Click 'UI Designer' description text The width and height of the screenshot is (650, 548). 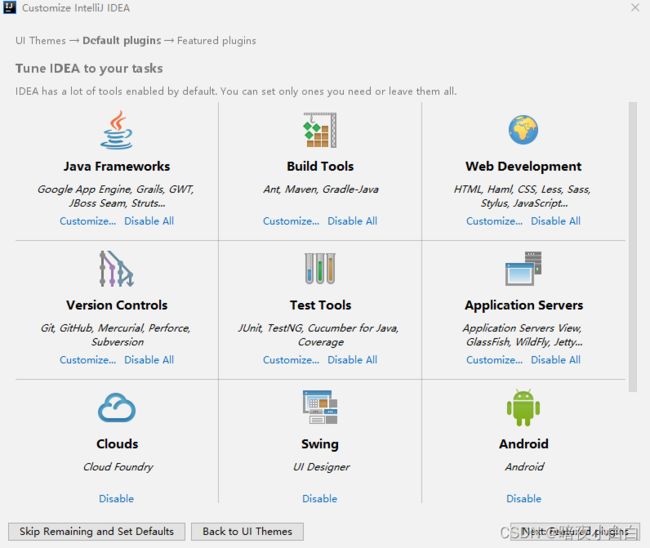pyautogui.click(x=321, y=467)
